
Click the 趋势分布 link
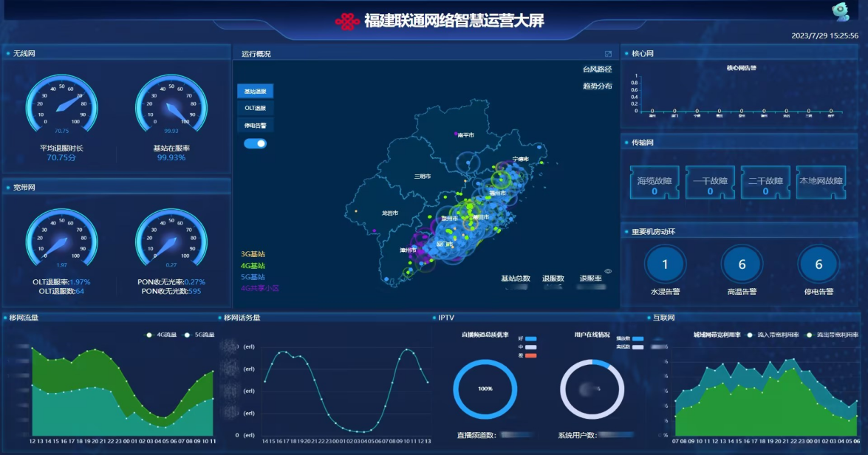(597, 86)
